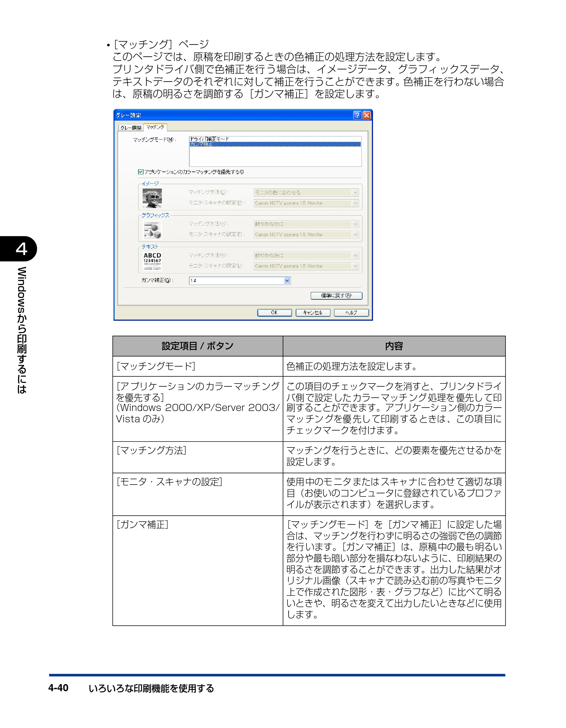Click the help question mark icon in title bar
The height and width of the screenshot is (728, 566).
[x=357, y=115]
